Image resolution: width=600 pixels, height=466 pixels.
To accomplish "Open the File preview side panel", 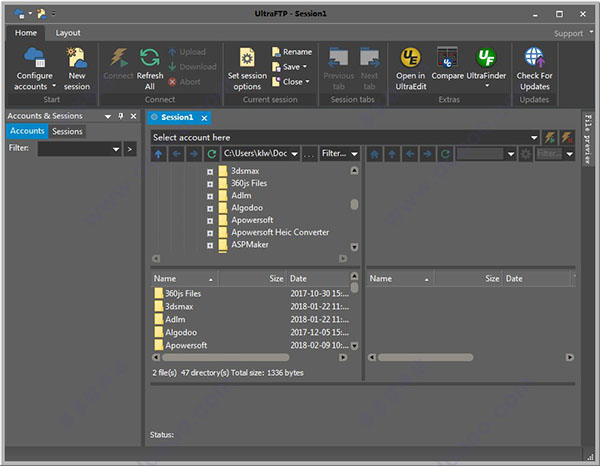I will 587,139.
